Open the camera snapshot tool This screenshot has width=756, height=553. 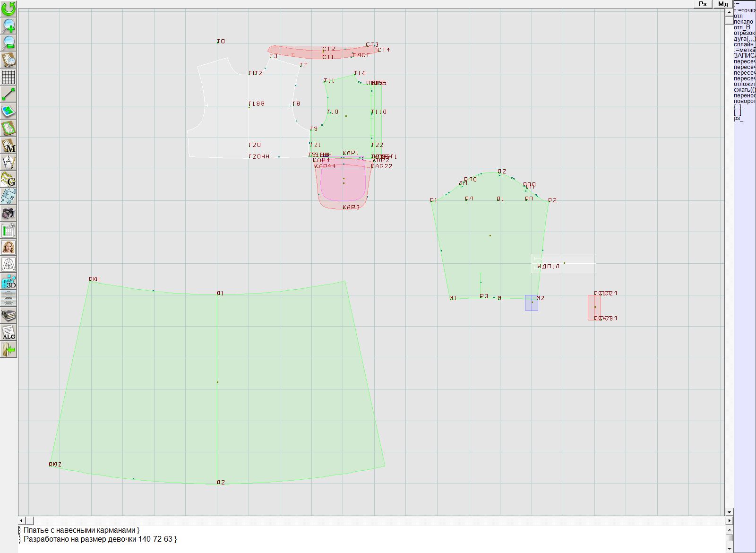pos(9,213)
